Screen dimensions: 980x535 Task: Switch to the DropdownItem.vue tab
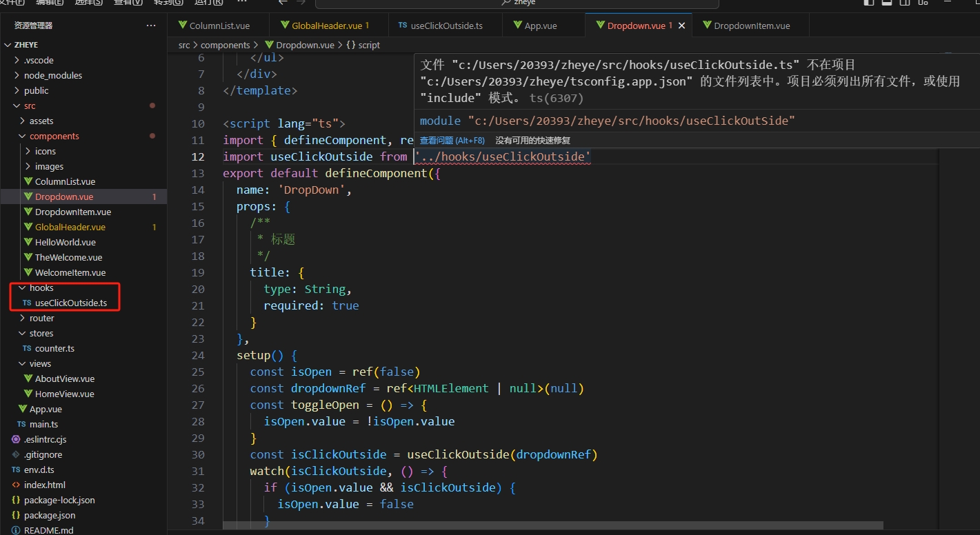pyautogui.click(x=751, y=26)
